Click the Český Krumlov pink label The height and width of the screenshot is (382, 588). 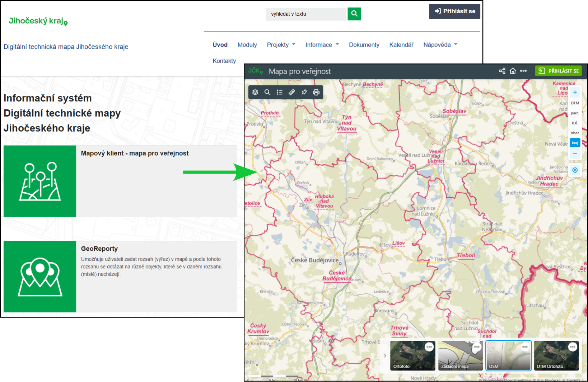click(x=258, y=328)
